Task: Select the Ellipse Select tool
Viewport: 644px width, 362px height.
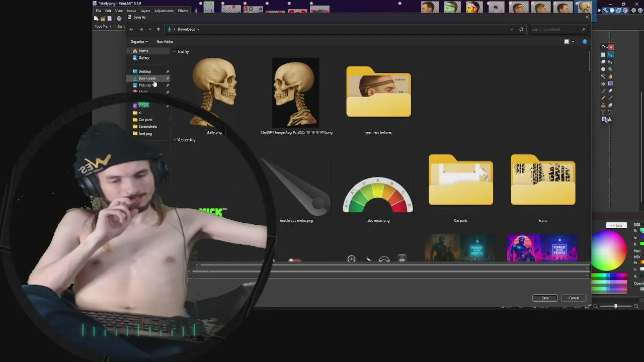Action: tap(603, 69)
